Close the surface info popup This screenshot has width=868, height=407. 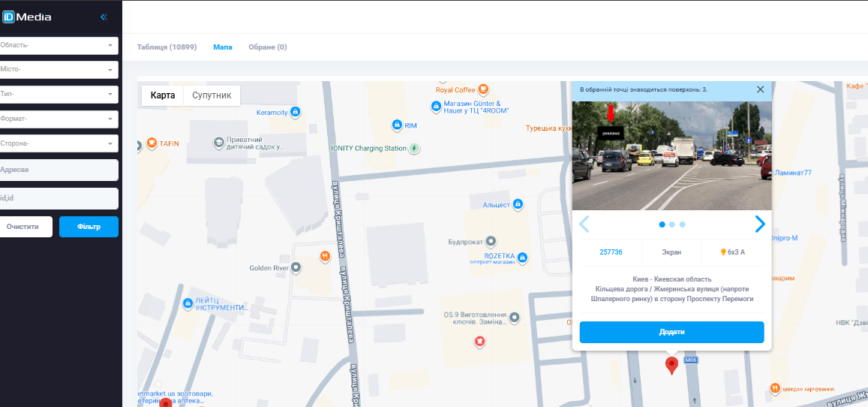tap(760, 89)
